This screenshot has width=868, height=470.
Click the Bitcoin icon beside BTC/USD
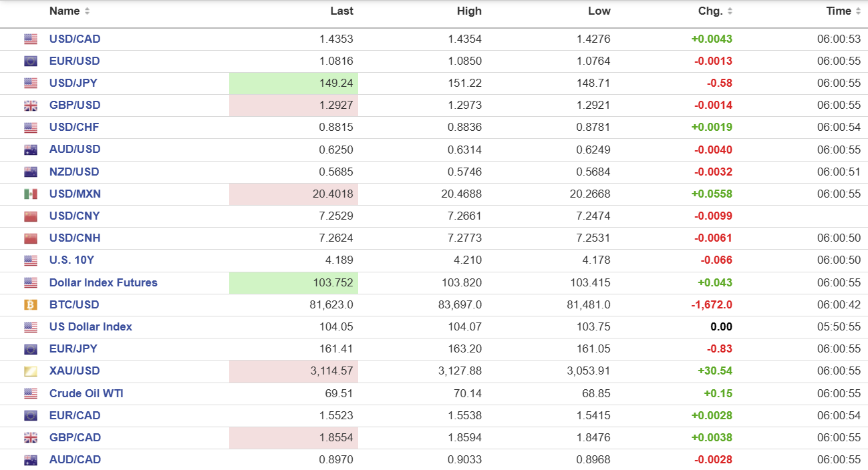[x=31, y=305]
